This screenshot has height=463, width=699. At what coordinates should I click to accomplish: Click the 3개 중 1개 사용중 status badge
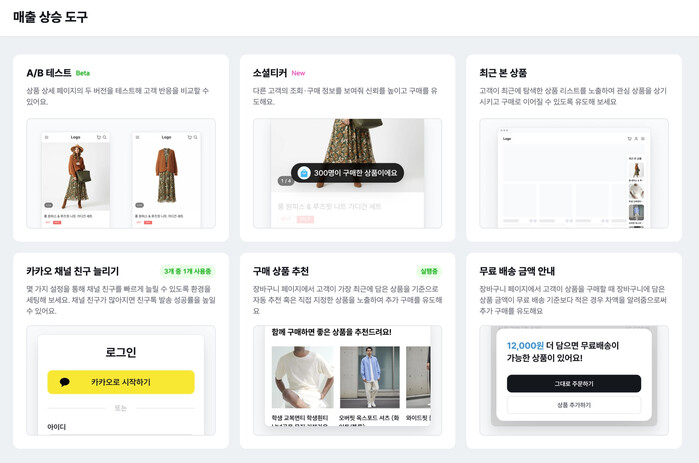(188, 271)
